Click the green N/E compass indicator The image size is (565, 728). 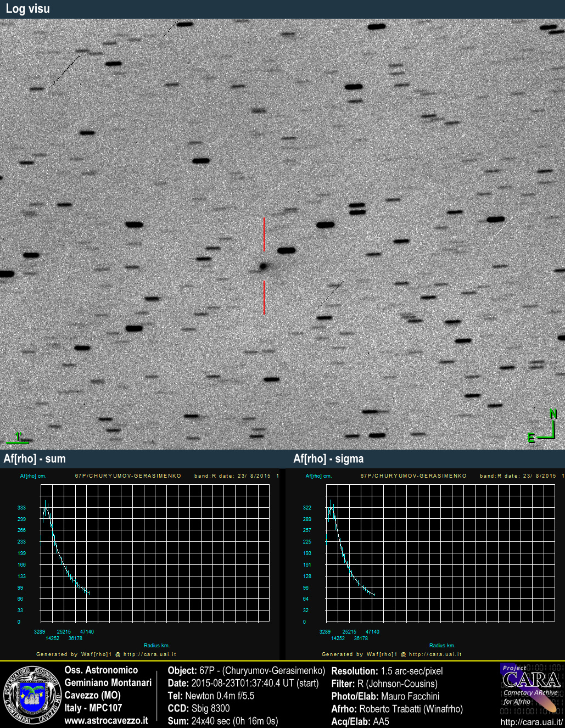(x=546, y=426)
